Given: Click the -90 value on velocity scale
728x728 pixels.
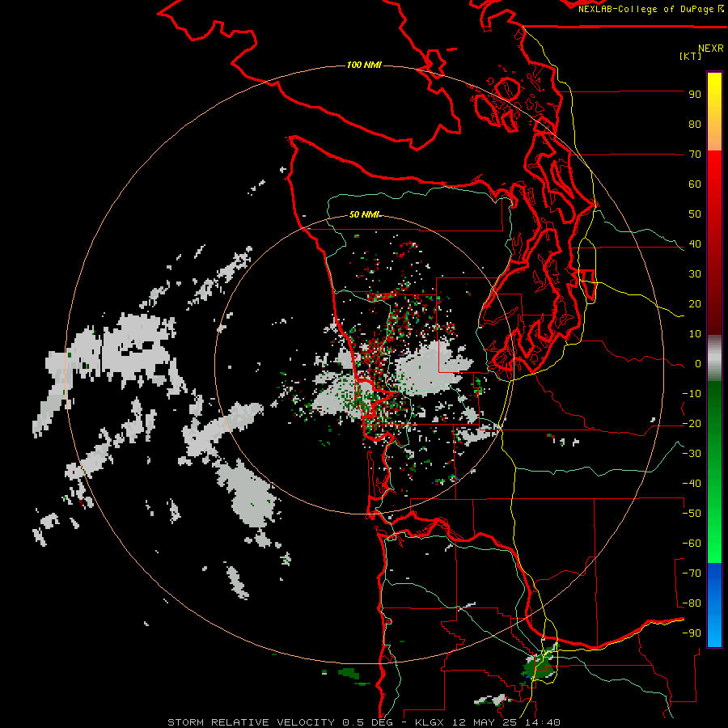Looking at the screenshot, I should click(692, 633).
